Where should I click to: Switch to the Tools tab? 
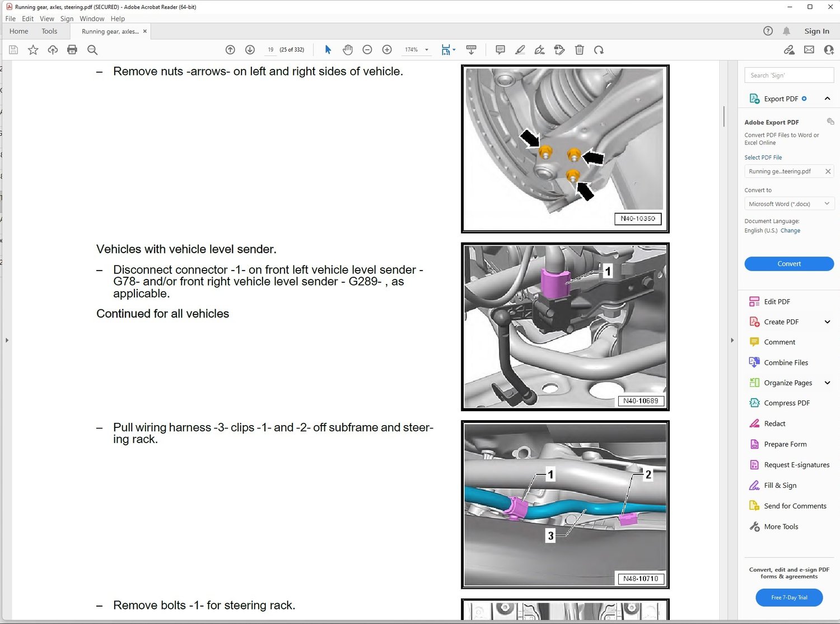49,31
